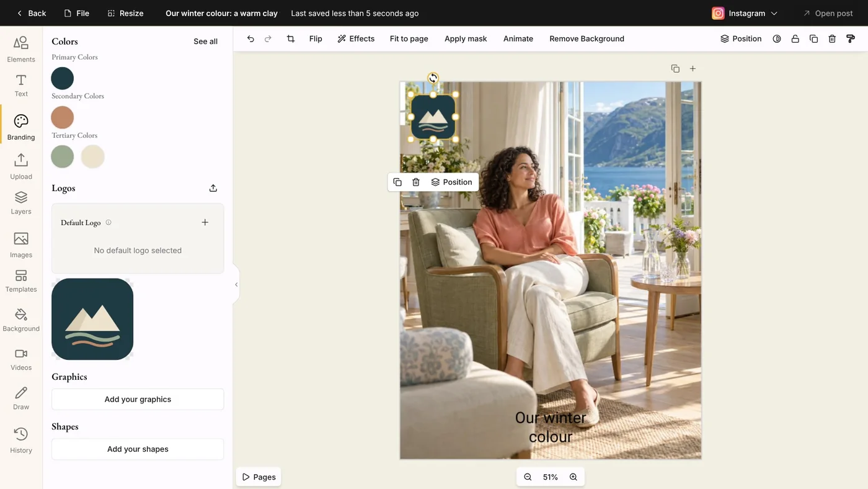Click the trash icon in floating toolbar

416,182
